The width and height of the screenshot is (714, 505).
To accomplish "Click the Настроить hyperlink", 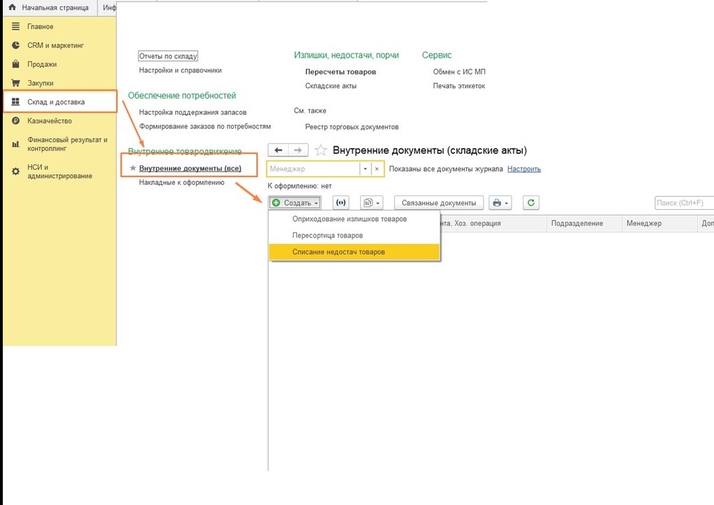I will click(x=523, y=169).
